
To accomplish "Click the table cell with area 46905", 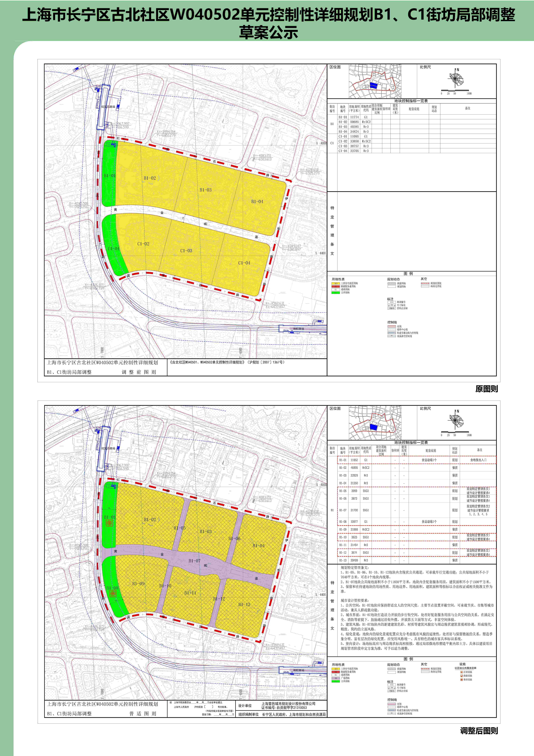I will click(354, 468).
